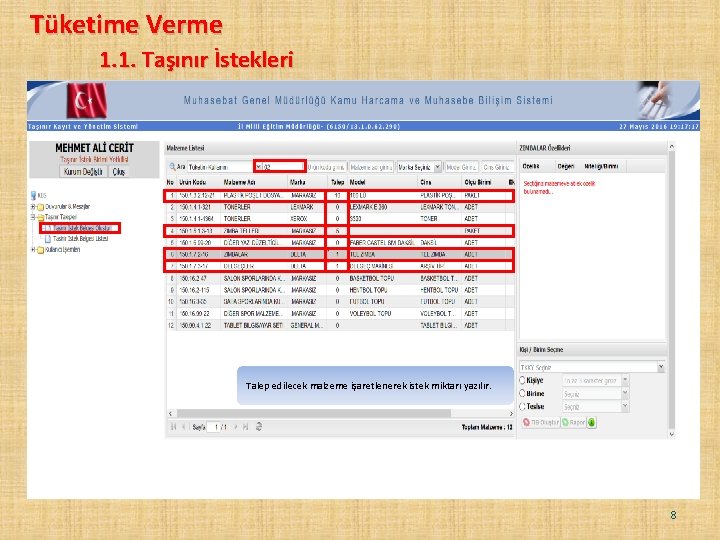
Task: Click the KBS root node icon
Action: pyautogui.click(x=34, y=196)
